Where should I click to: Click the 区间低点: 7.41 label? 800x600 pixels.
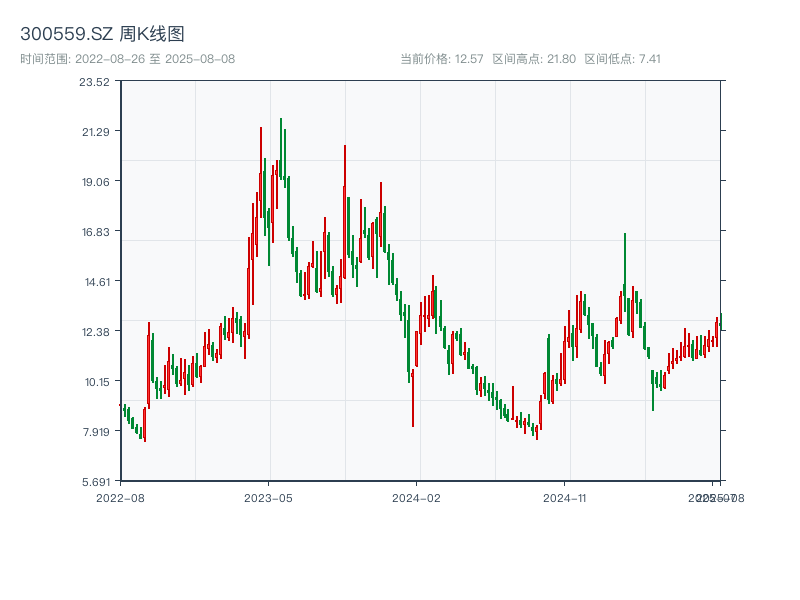click(622, 59)
